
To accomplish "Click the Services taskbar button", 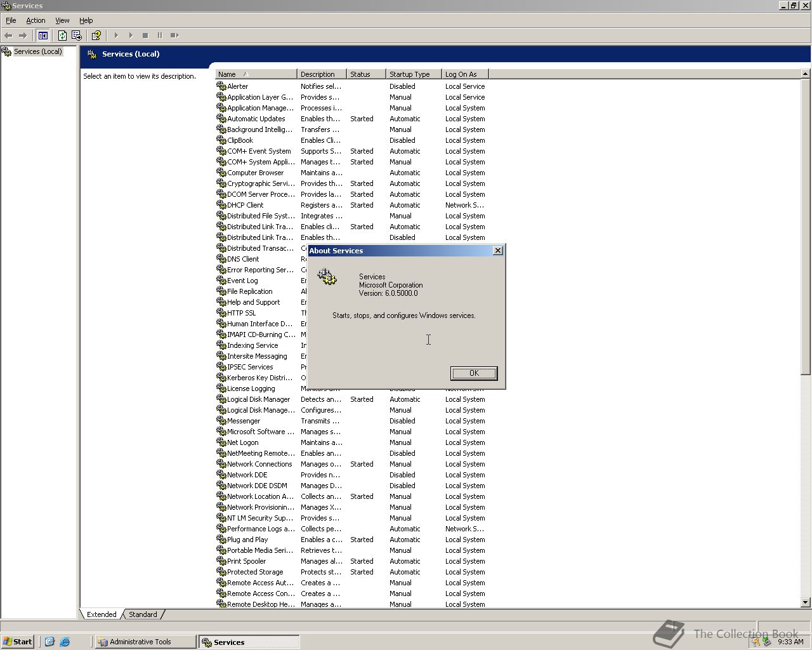I will coord(249,642).
